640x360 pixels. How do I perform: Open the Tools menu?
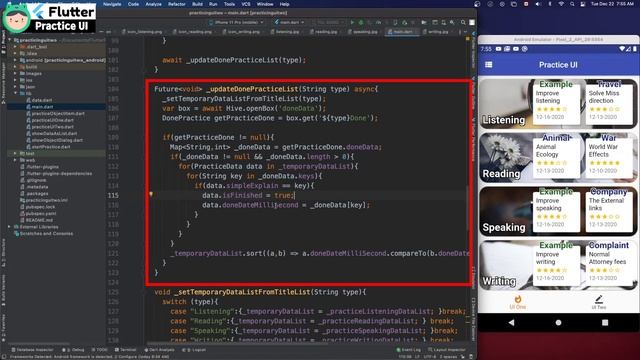tap(229, 4)
